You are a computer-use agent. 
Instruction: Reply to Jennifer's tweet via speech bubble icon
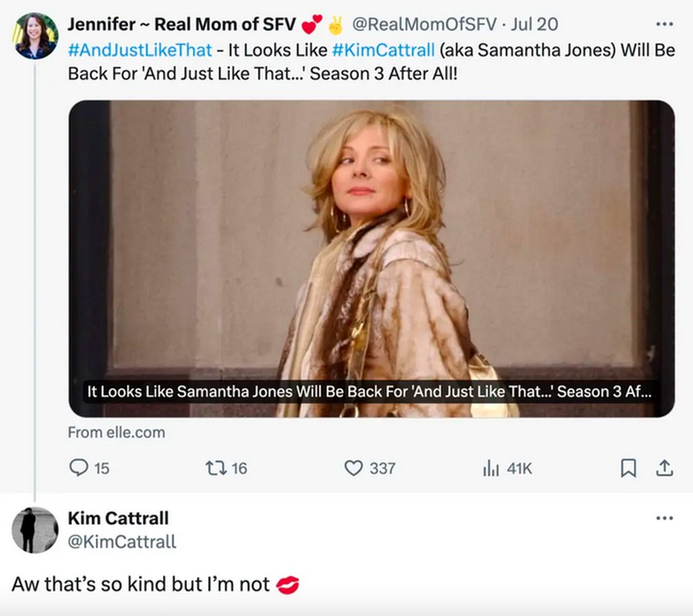pyautogui.click(x=78, y=468)
